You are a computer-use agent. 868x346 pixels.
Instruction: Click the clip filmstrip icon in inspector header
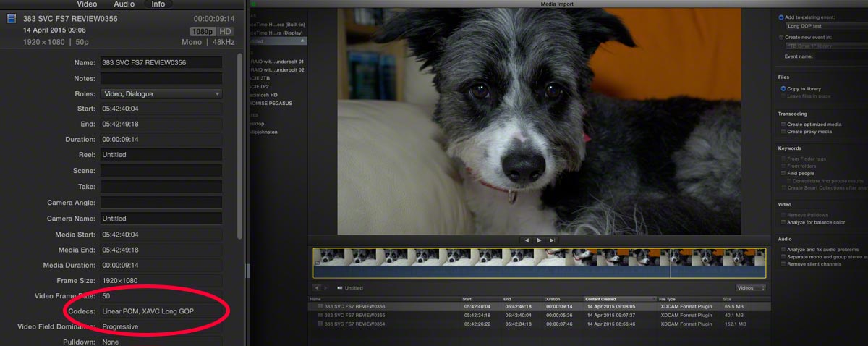[x=11, y=19]
